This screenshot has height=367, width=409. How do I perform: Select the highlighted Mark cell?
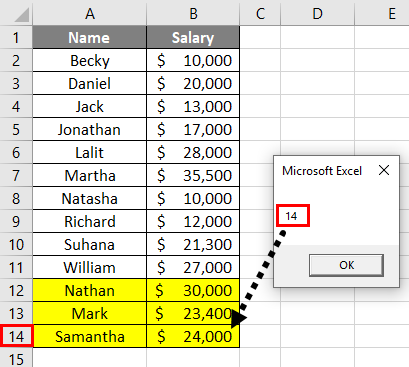[x=89, y=313]
